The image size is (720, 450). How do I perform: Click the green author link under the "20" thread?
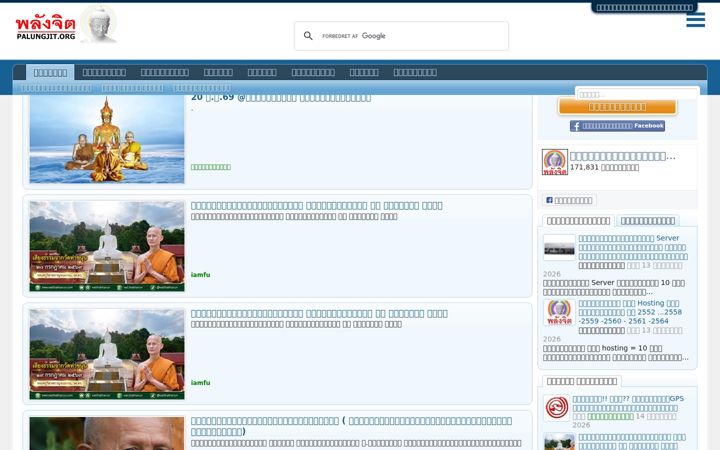pos(211,167)
